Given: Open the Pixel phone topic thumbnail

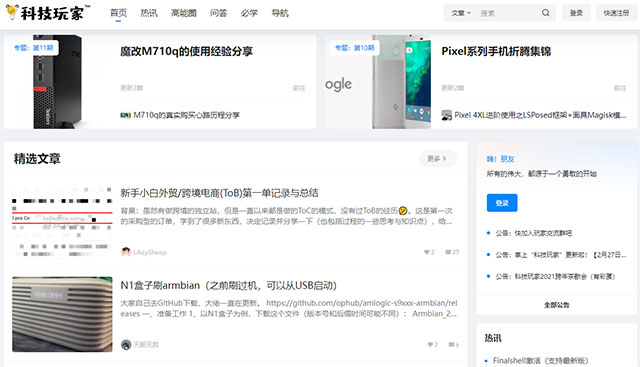Looking at the screenshot, I should [378, 82].
